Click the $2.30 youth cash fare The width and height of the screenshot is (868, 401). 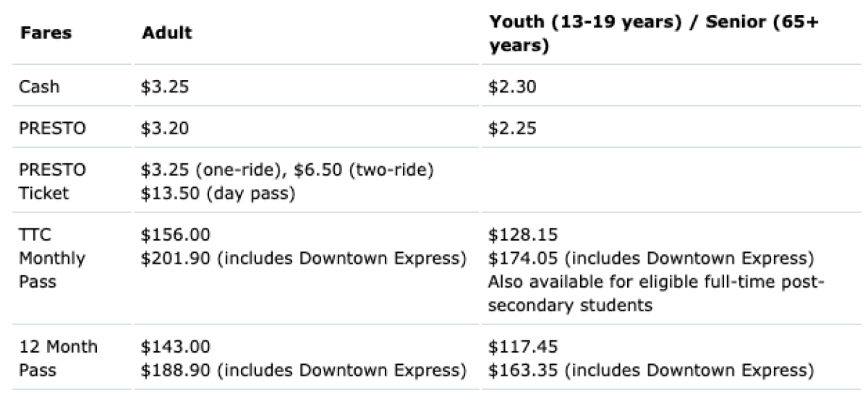coord(513,87)
